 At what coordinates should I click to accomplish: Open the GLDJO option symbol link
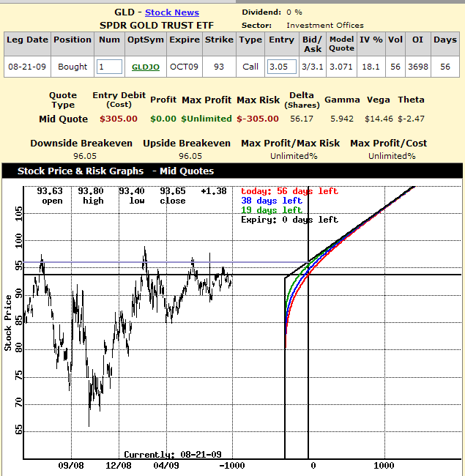[x=146, y=67]
